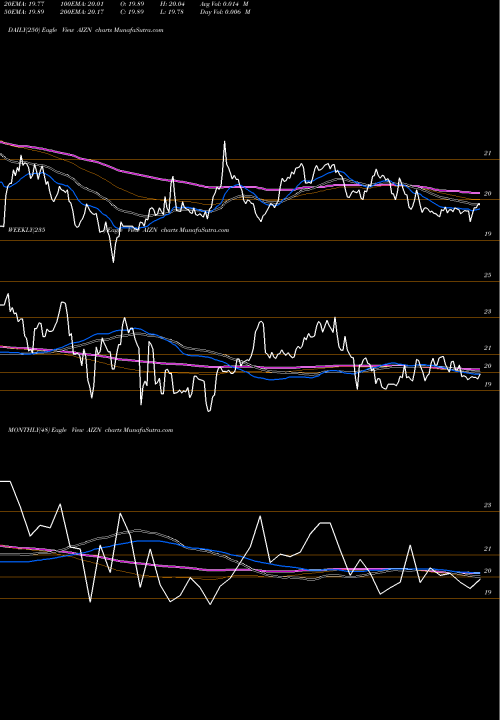Select the low price L: 19.78
The width and height of the screenshot is (500, 720).
coord(170,12)
